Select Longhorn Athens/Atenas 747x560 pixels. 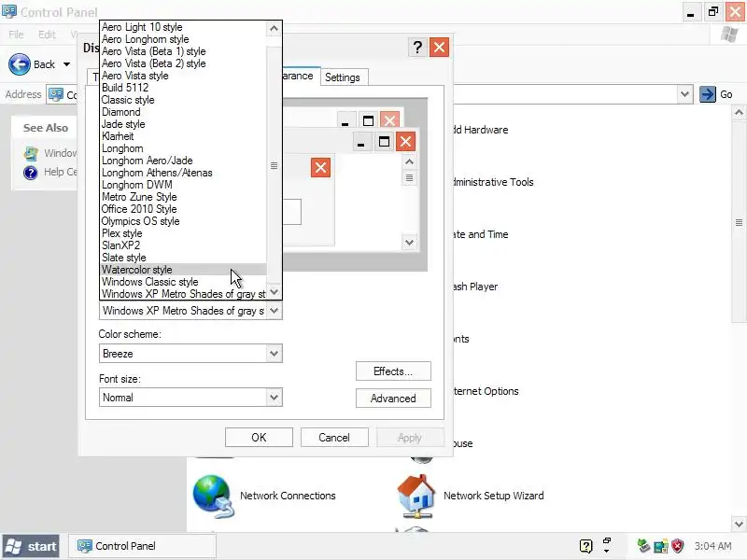tap(183, 173)
